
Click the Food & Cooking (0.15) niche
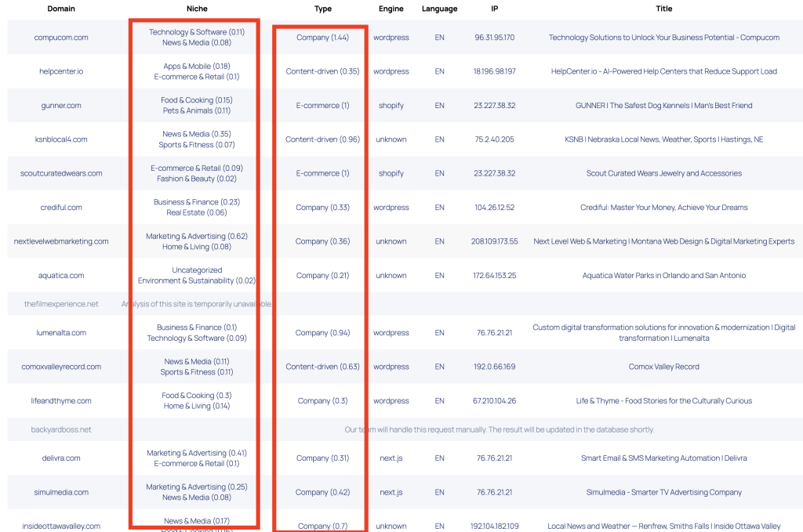click(197, 100)
